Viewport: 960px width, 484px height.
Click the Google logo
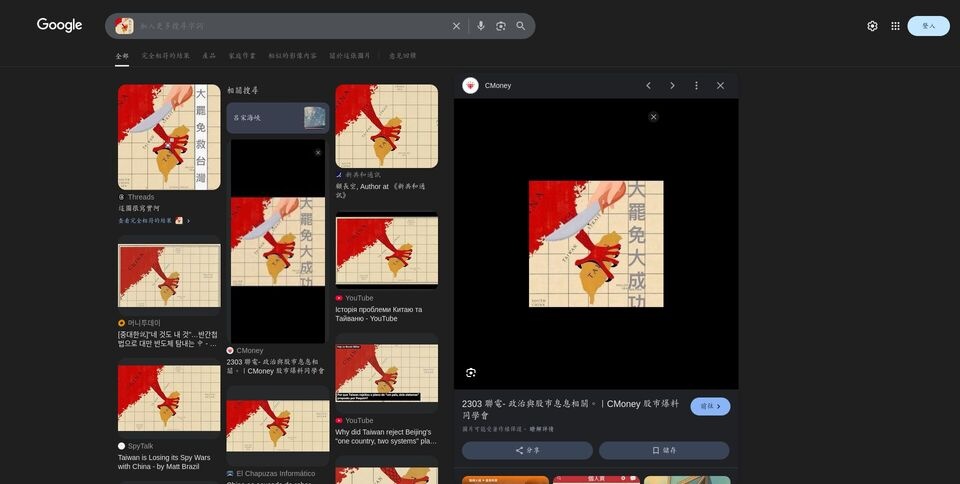tap(59, 25)
